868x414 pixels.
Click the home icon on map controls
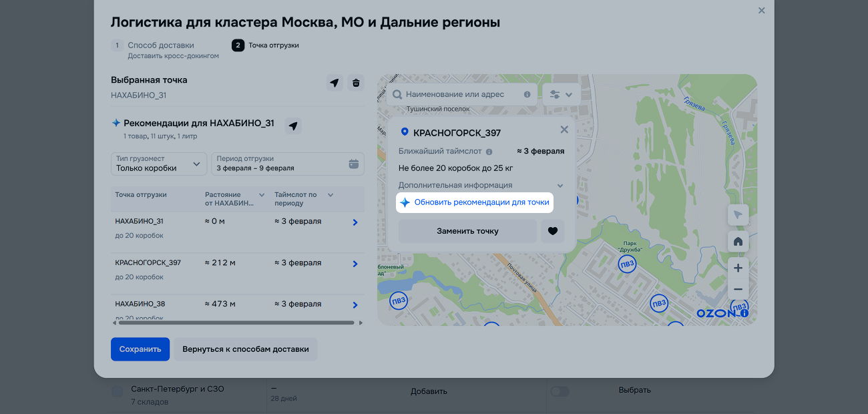(x=738, y=242)
